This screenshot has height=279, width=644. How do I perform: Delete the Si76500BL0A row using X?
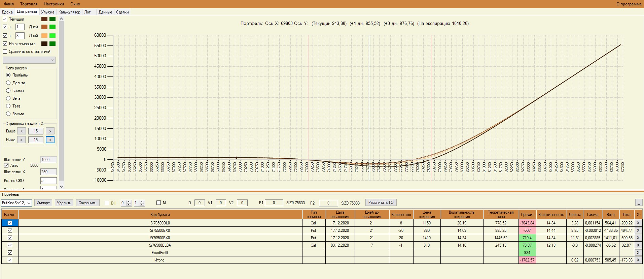pos(638,245)
